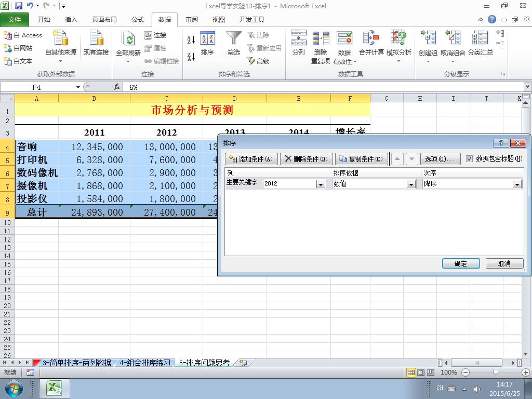Click Refresh All (全部刷新) icon

coord(128,38)
